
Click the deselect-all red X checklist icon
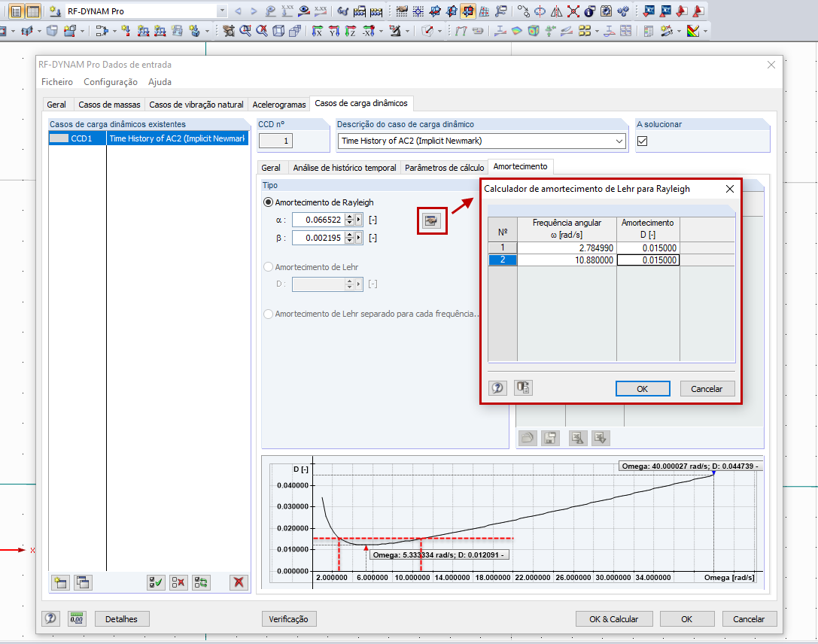(x=178, y=582)
